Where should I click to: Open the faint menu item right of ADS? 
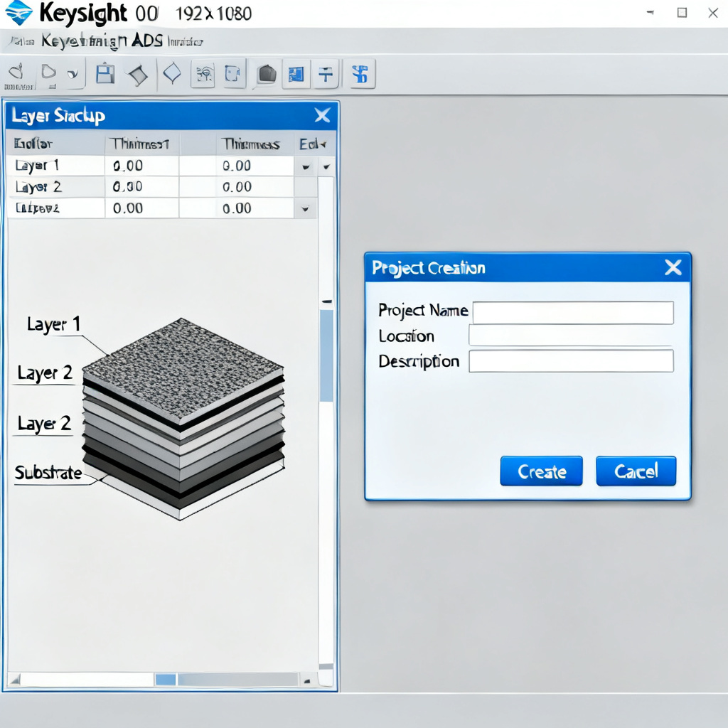click(x=186, y=42)
